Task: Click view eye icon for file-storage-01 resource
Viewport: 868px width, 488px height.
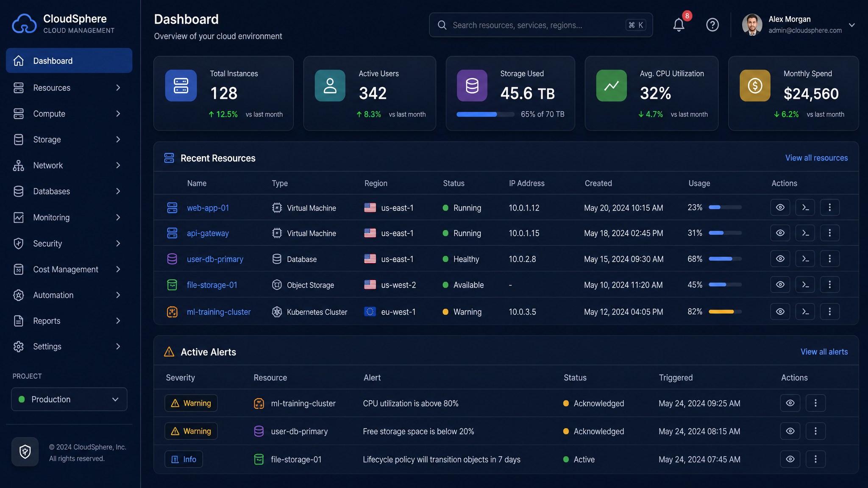Action: point(780,285)
